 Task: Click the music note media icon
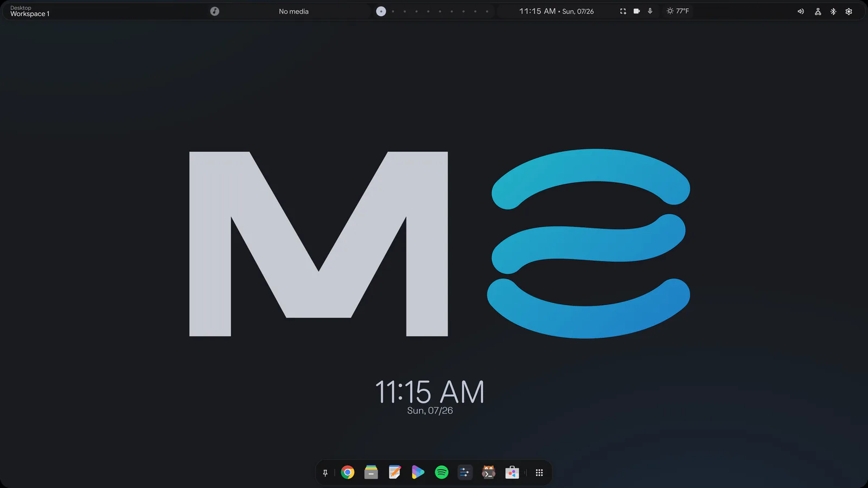click(215, 11)
